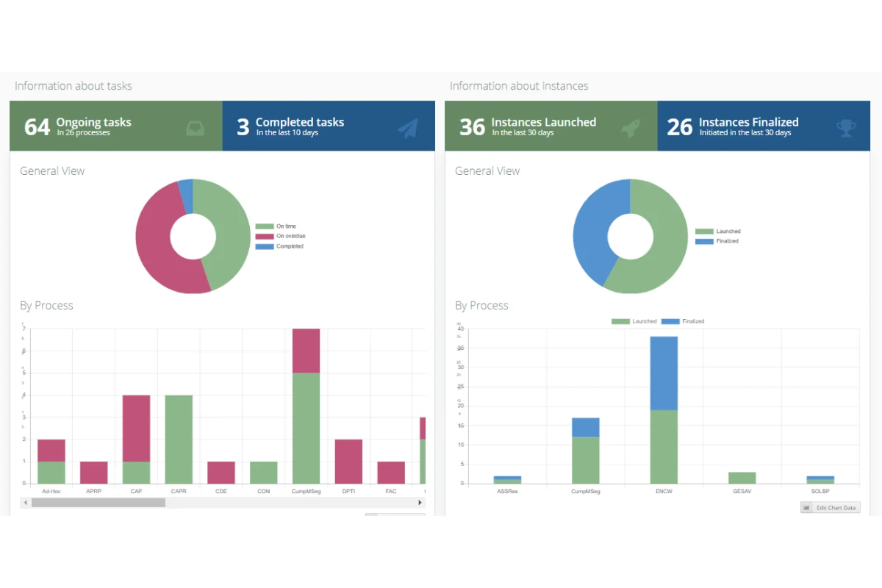This screenshot has width=882, height=588.
Task: Click the rocket icon on Instances Launched tile
Action: [630, 129]
